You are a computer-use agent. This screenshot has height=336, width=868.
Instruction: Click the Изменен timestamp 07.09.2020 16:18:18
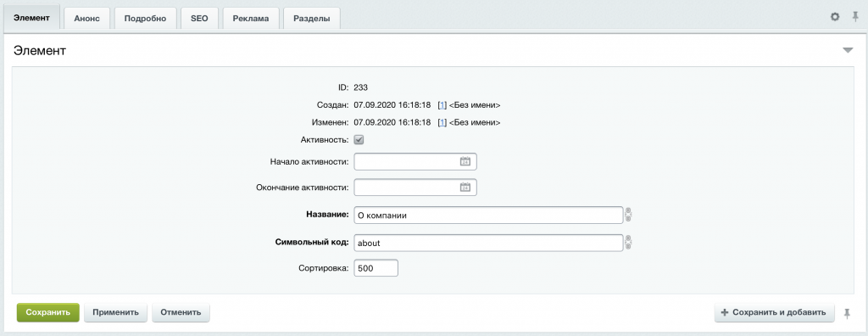[392, 122]
